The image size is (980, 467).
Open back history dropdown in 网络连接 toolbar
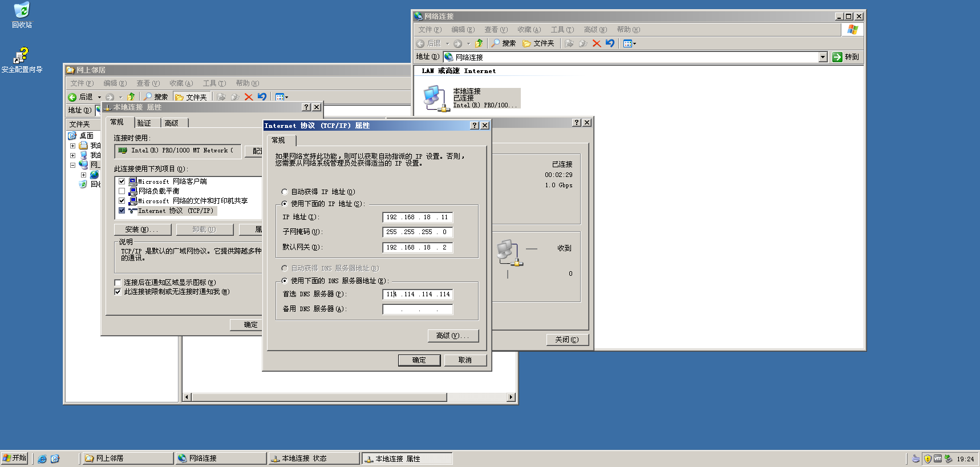tap(447, 43)
